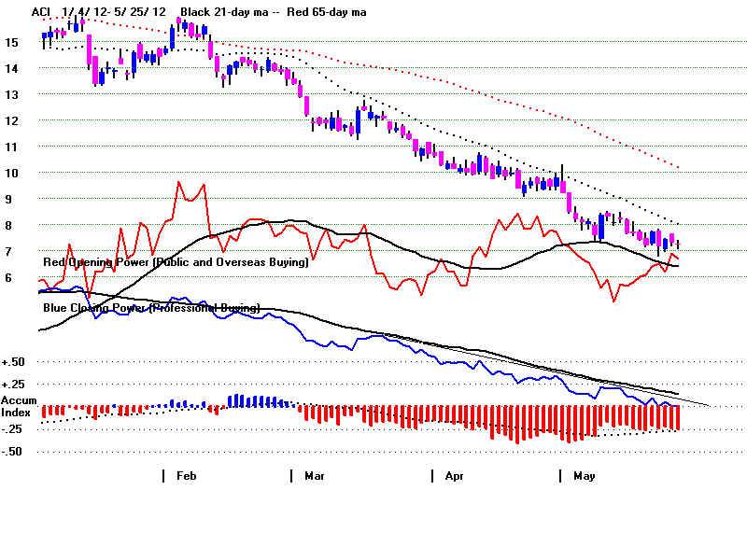Click the Accum Index label
Screen dimensions: 747x560
[x=18, y=406]
